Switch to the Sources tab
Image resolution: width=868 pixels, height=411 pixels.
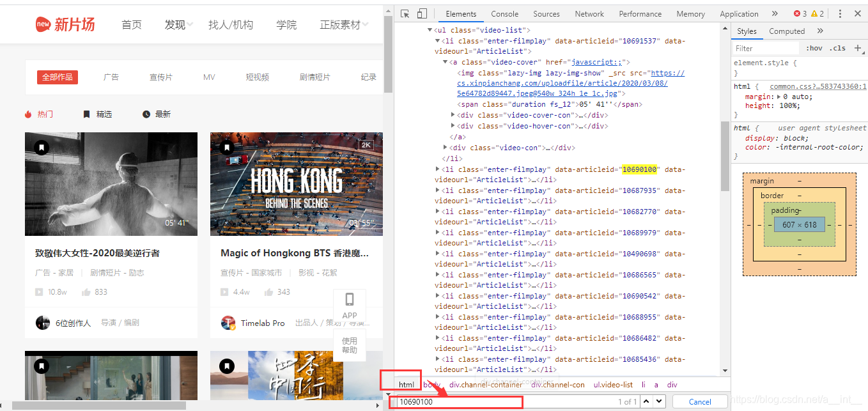(546, 13)
